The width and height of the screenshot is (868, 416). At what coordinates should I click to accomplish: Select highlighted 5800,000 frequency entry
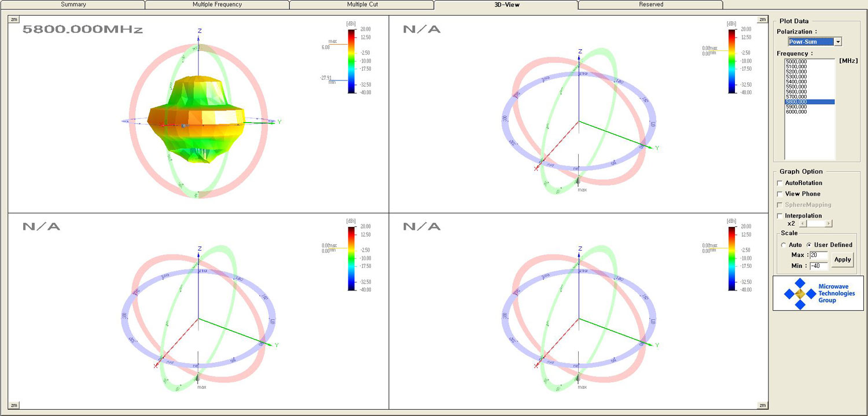pyautogui.click(x=810, y=102)
